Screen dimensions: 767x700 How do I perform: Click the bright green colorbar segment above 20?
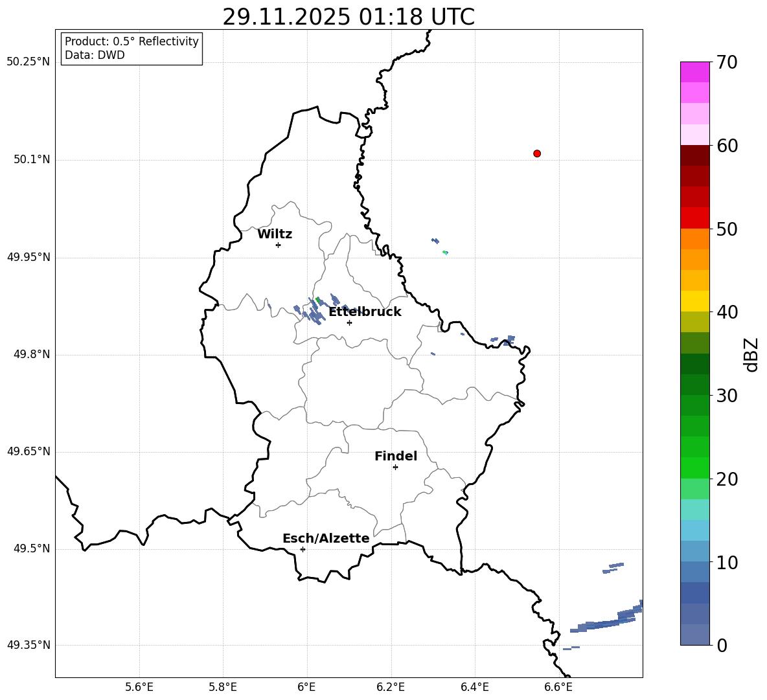[695, 468]
